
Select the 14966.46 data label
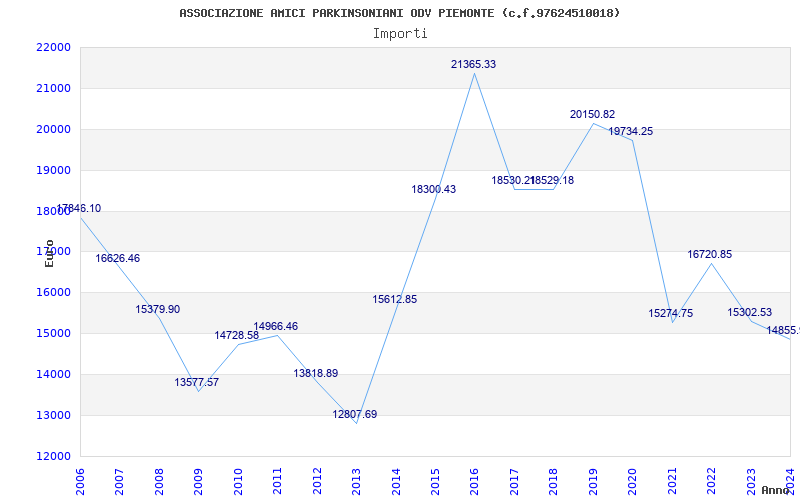click(276, 327)
